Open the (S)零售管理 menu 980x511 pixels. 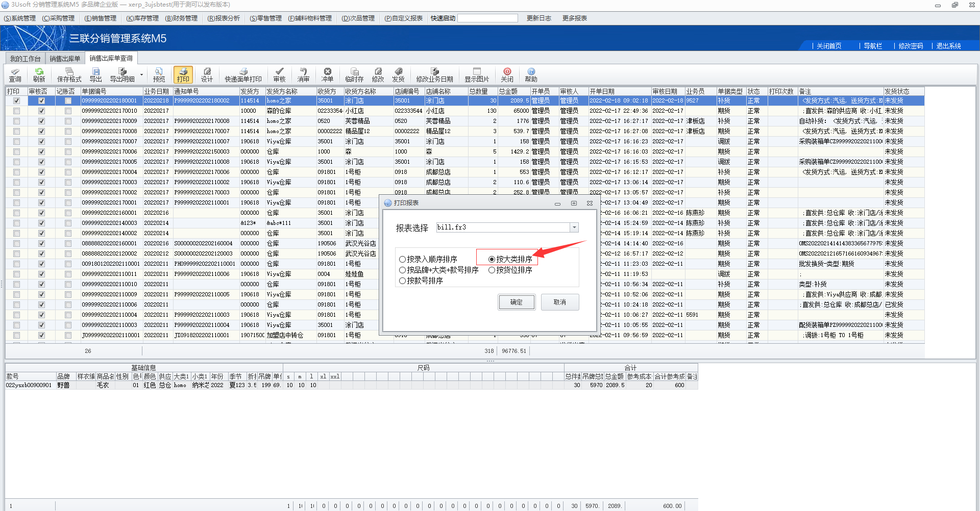265,18
